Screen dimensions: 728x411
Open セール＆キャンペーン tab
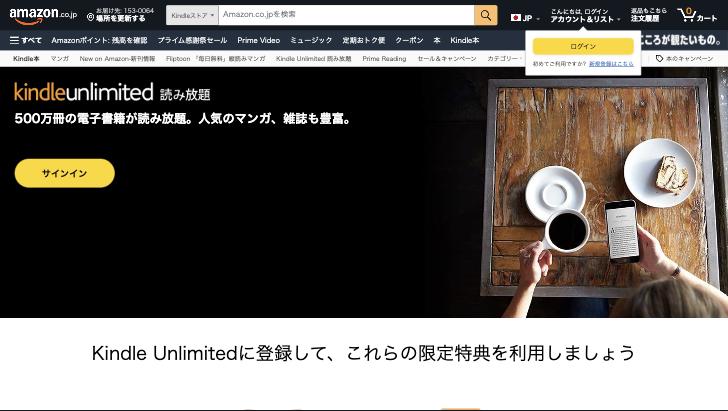coord(447,59)
